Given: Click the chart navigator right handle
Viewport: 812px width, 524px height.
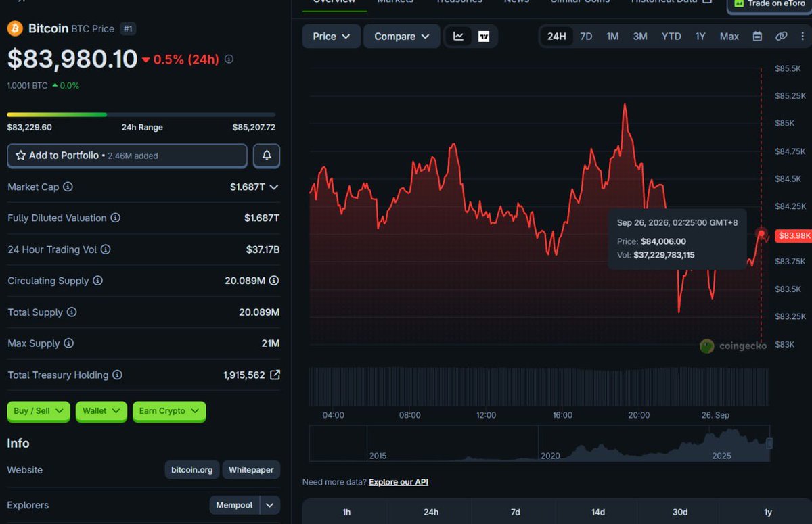Looking at the screenshot, I should pos(769,444).
